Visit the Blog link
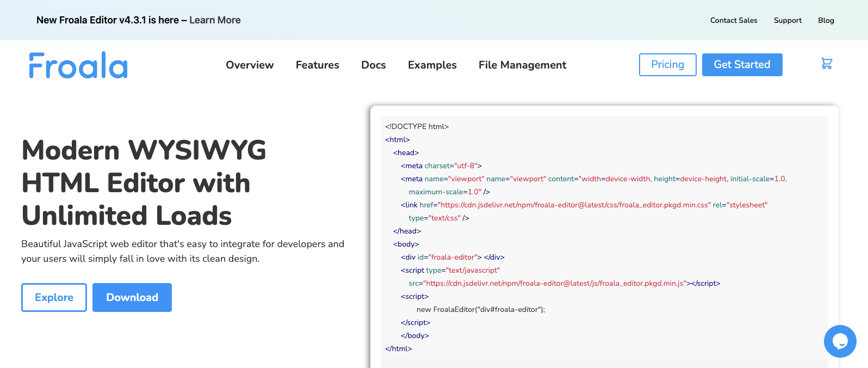The image size is (868, 368). click(826, 20)
